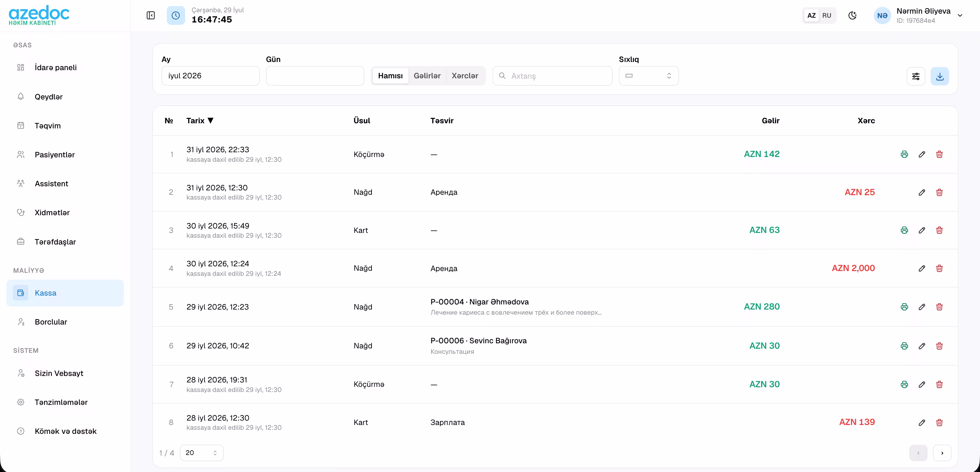Open the rows-per-page dropdown showing 20

click(201, 453)
